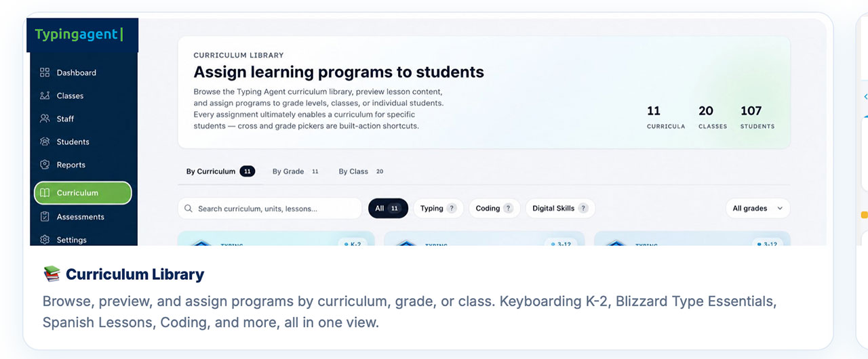Click the Typingagent logo
This screenshot has width=868, height=359.
[x=79, y=35]
